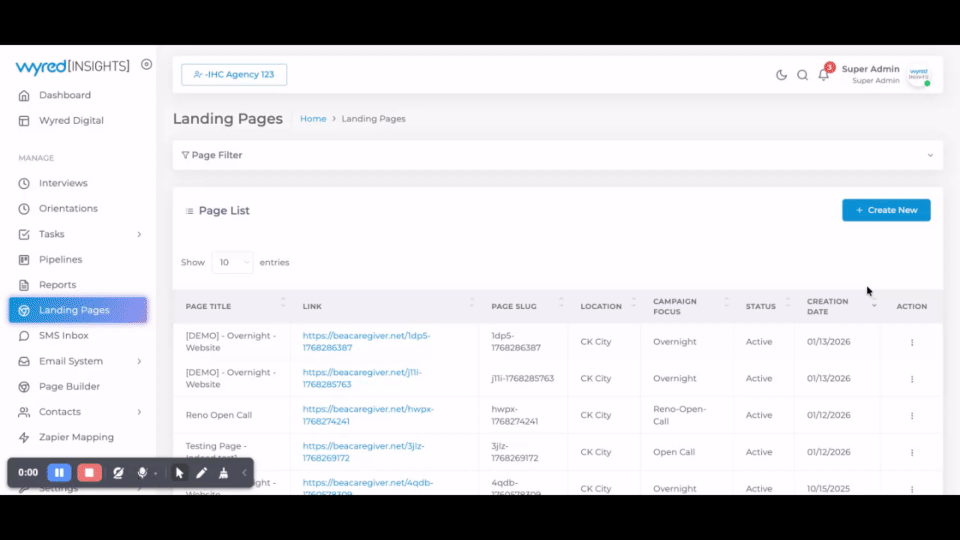The image size is (960, 540).
Task: Open the Show entries dropdown
Action: pos(232,262)
